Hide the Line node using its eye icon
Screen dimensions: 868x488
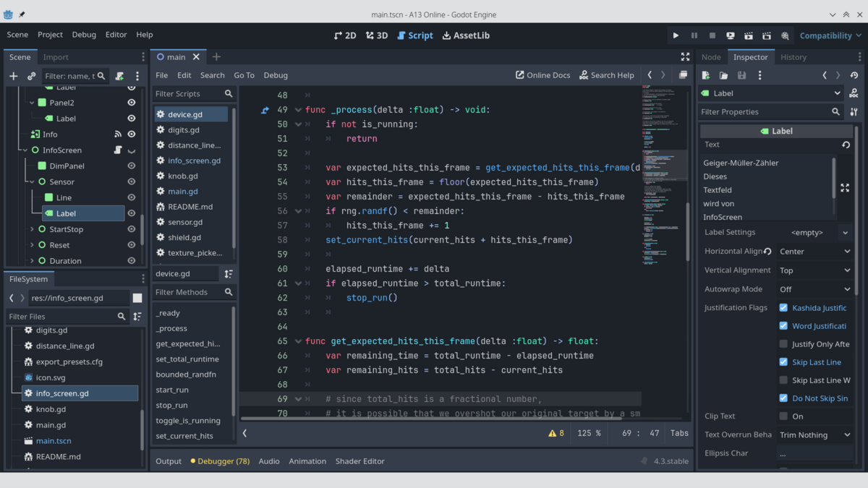tap(132, 197)
